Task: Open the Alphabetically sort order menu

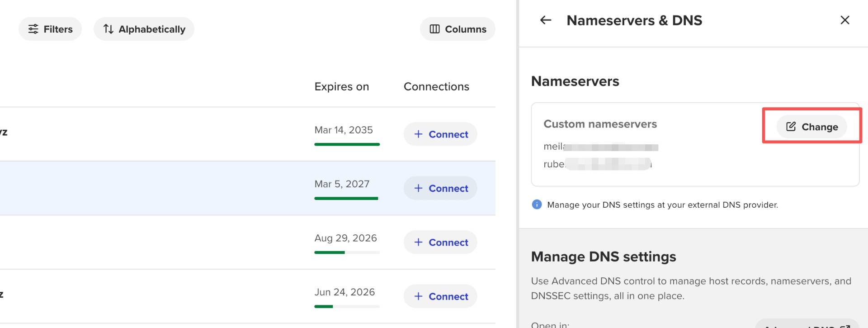Action: point(144,29)
